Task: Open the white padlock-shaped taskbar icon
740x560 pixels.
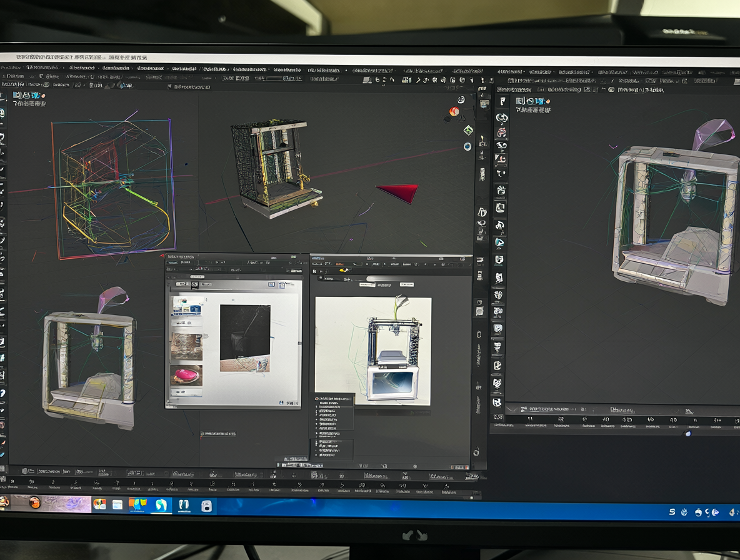Action: click(x=206, y=506)
